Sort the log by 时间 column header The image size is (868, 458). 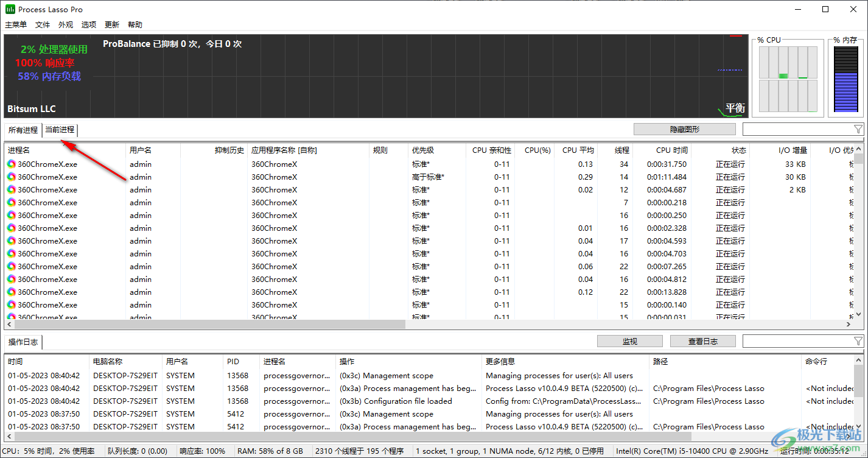[47, 361]
